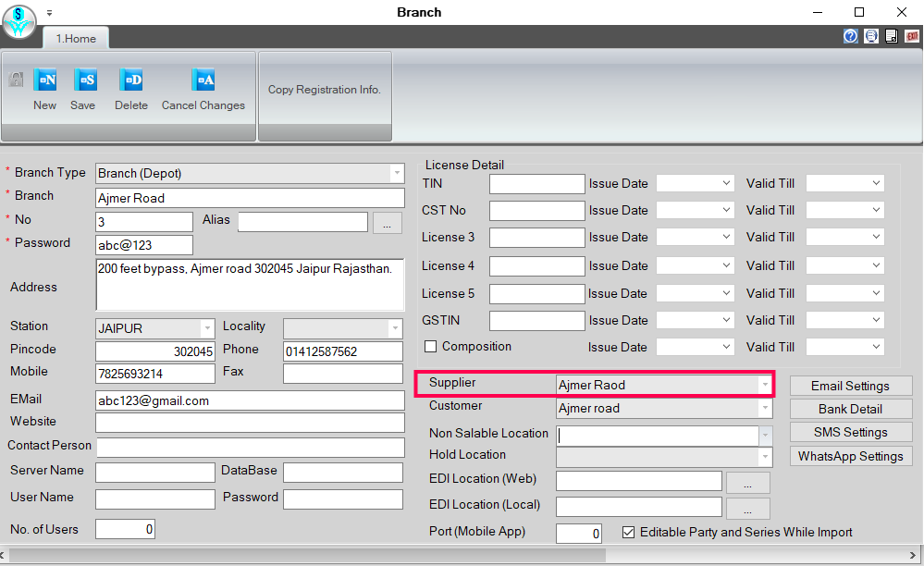Click Copy Registration Info.

point(324,90)
